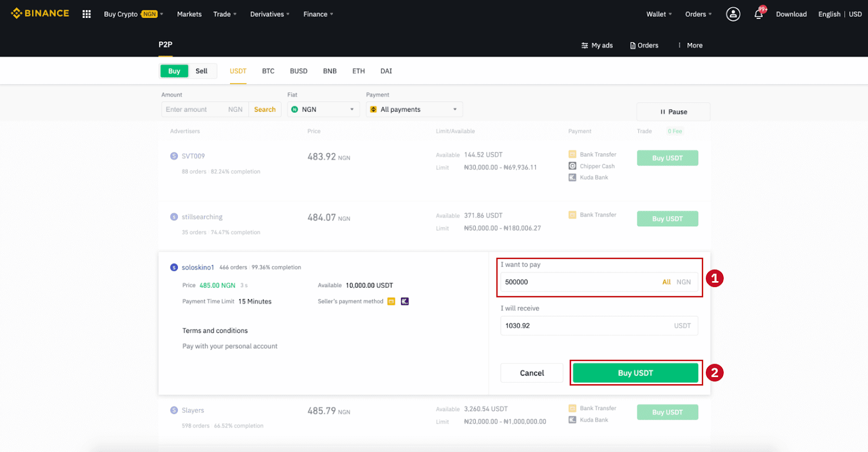Image resolution: width=868 pixels, height=452 pixels.
Task: Select the BNB tab
Action: coord(330,71)
